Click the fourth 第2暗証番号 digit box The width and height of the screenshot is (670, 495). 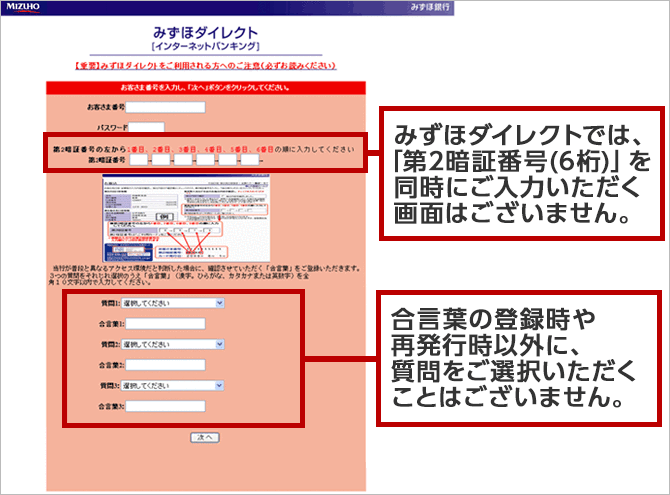pyautogui.click(x=206, y=160)
